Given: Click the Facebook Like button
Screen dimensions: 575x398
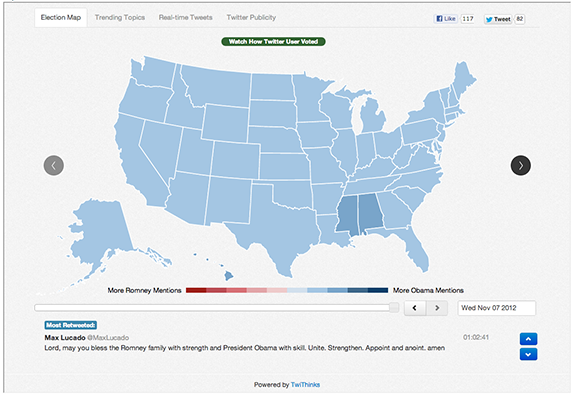Looking at the screenshot, I should click(446, 19).
